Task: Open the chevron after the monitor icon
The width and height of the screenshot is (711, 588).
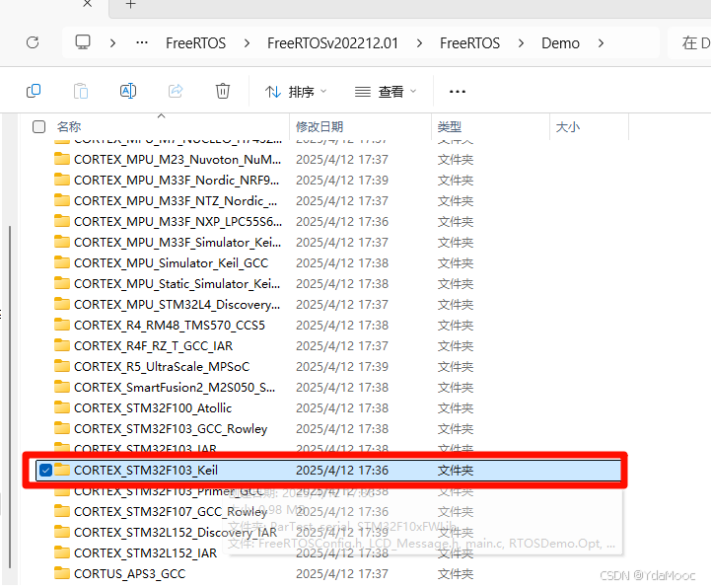Action: pyautogui.click(x=112, y=43)
